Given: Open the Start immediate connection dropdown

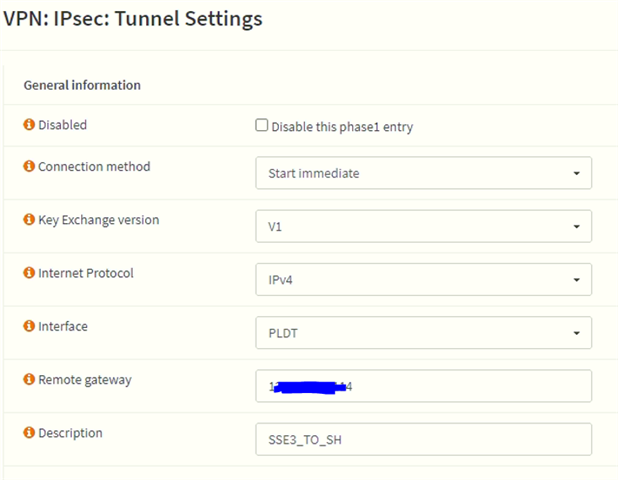Looking at the screenshot, I should (423, 173).
